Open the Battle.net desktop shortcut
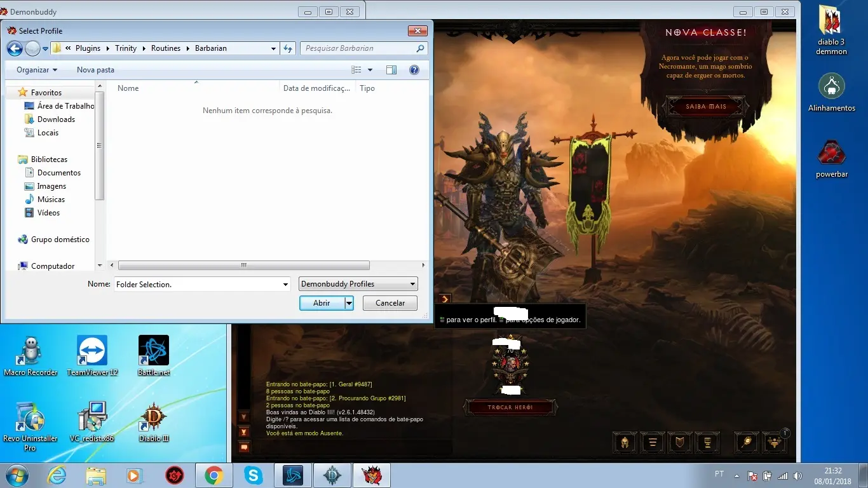 point(154,351)
